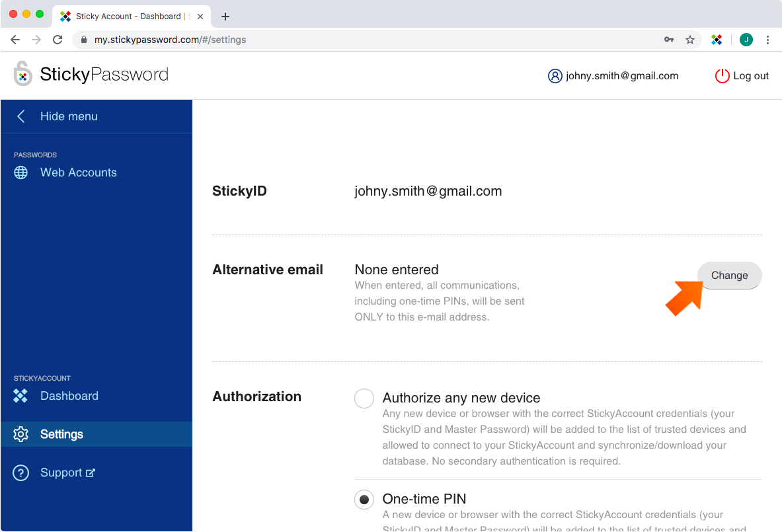Click the PASSWORDS section header
The width and height of the screenshot is (782, 532).
click(36, 155)
